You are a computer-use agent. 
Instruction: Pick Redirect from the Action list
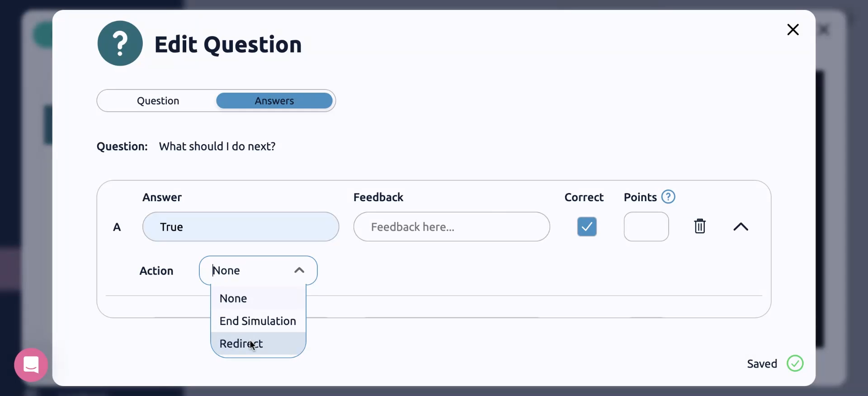pyautogui.click(x=241, y=344)
